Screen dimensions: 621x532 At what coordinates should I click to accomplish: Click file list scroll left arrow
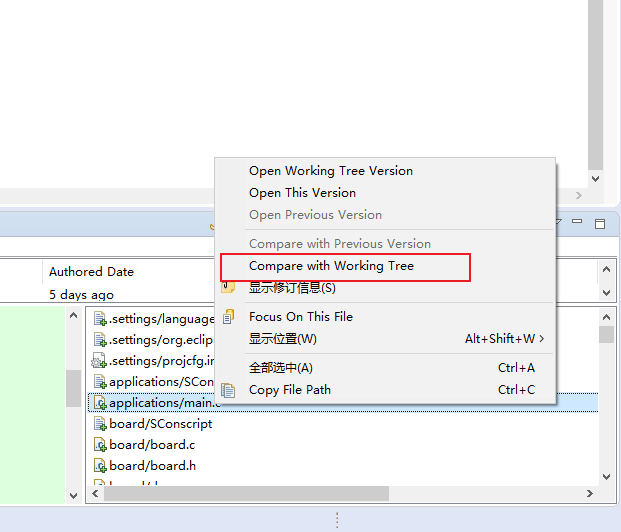[x=95, y=494]
